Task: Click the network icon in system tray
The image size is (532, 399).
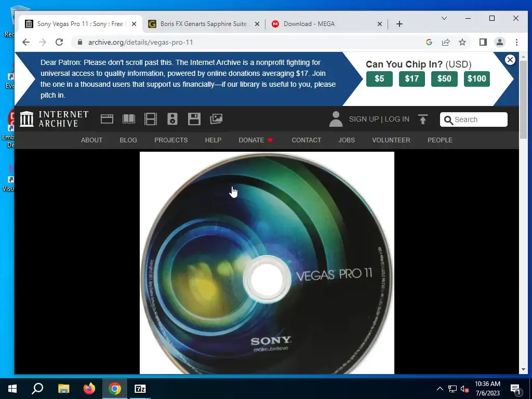Action: point(453,389)
